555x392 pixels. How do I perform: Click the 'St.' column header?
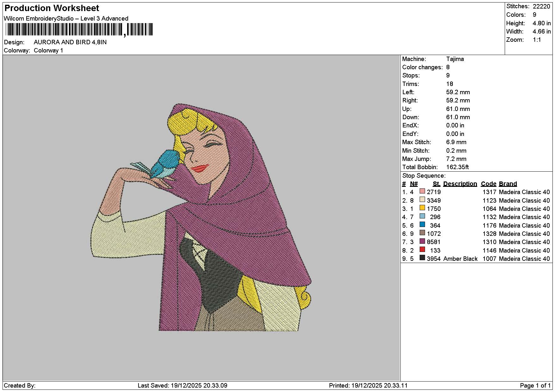point(437,184)
